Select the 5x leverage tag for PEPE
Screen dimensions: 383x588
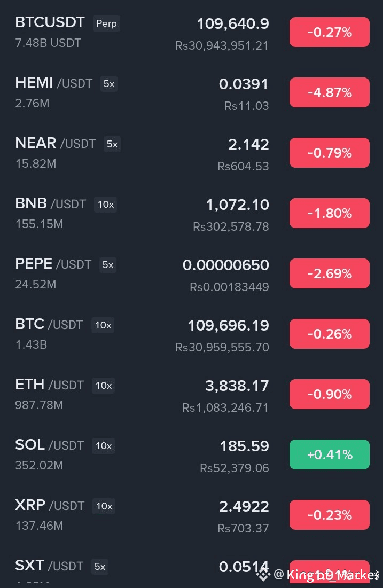[108, 265]
